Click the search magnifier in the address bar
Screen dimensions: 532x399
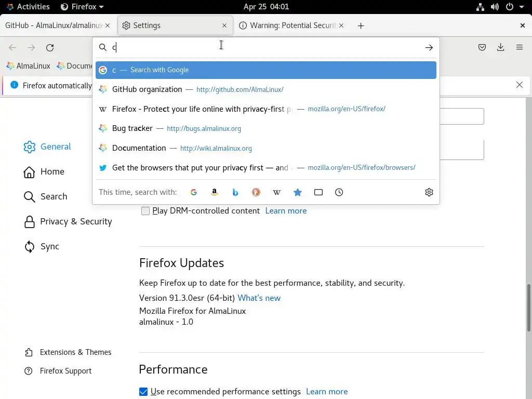103,47
